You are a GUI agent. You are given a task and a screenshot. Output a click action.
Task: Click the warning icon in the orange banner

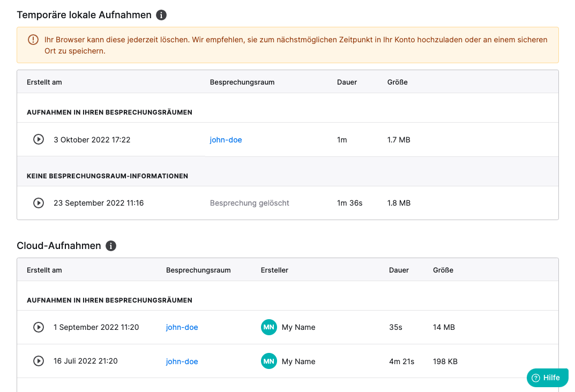click(33, 40)
